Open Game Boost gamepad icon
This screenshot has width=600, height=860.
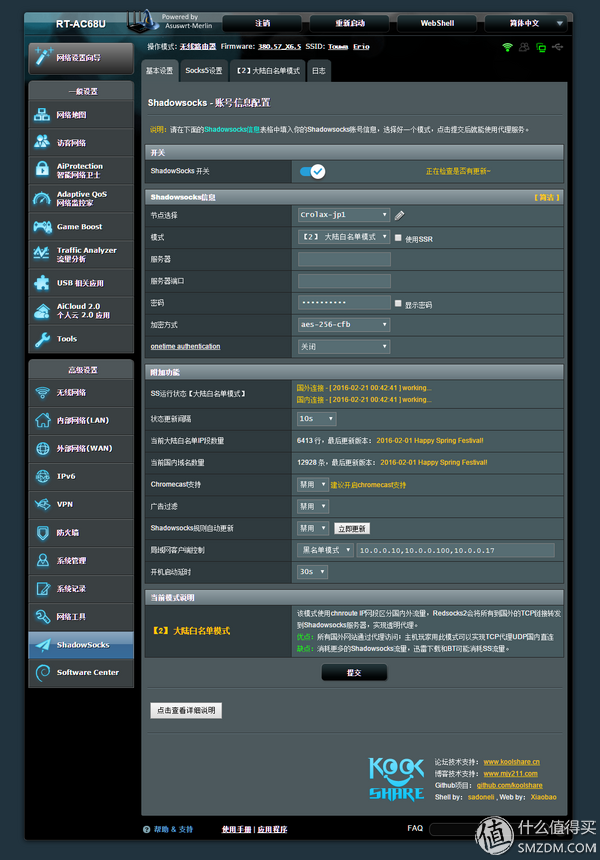point(42,227)
